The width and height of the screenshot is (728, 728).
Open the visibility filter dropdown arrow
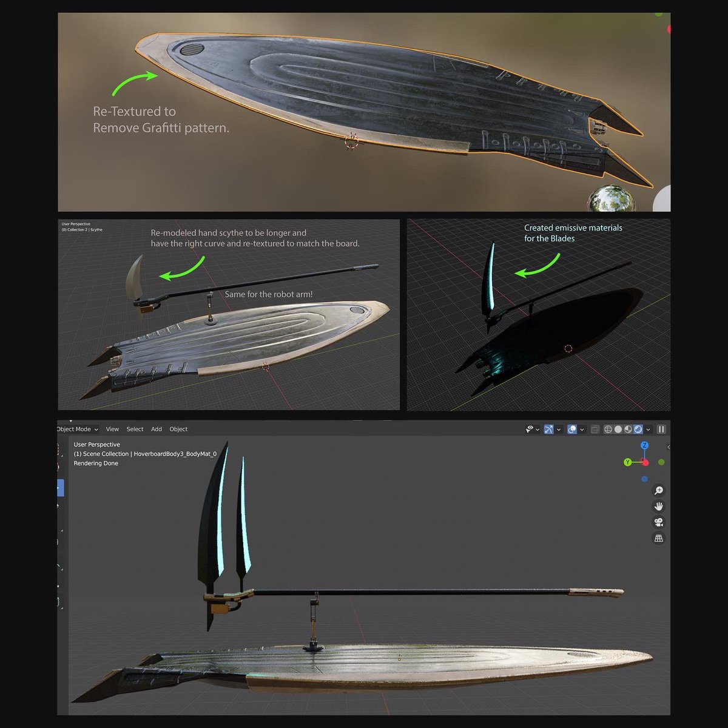[538, 430]
